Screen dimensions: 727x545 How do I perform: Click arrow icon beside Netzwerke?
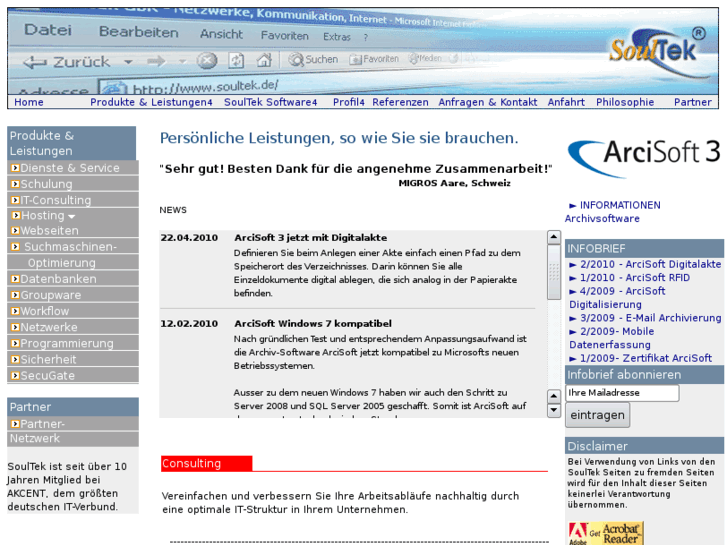click(15, 327)
